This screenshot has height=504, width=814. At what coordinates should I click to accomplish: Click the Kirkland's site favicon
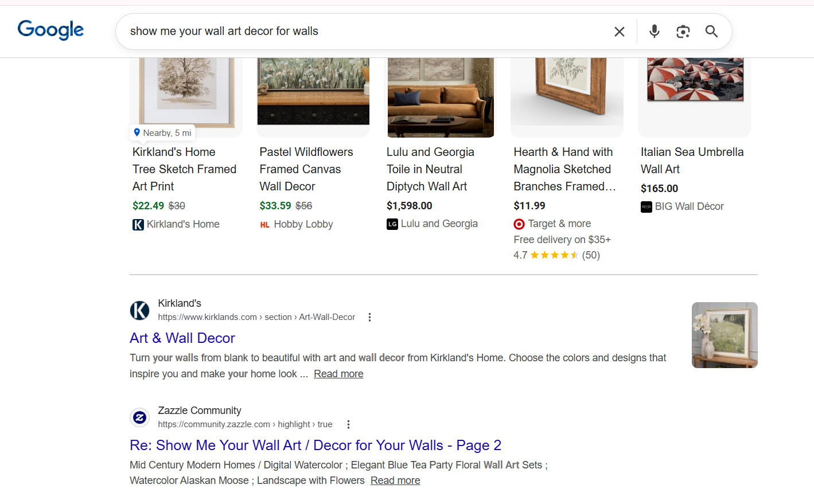click(139, 310)
